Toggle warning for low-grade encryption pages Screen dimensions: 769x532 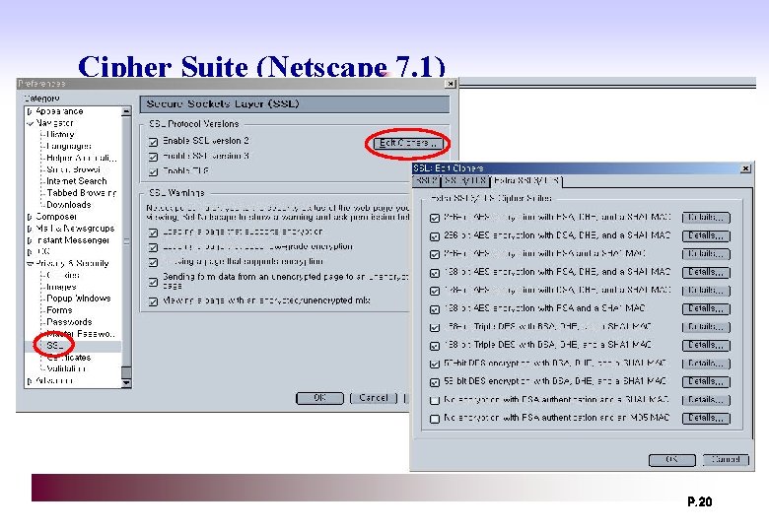154,247
